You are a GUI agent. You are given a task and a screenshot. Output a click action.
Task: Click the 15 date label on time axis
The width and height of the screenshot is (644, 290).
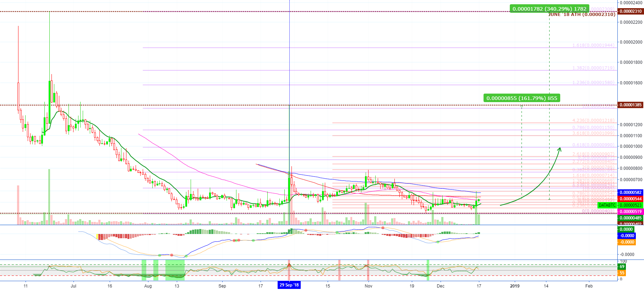coord(328,286)
